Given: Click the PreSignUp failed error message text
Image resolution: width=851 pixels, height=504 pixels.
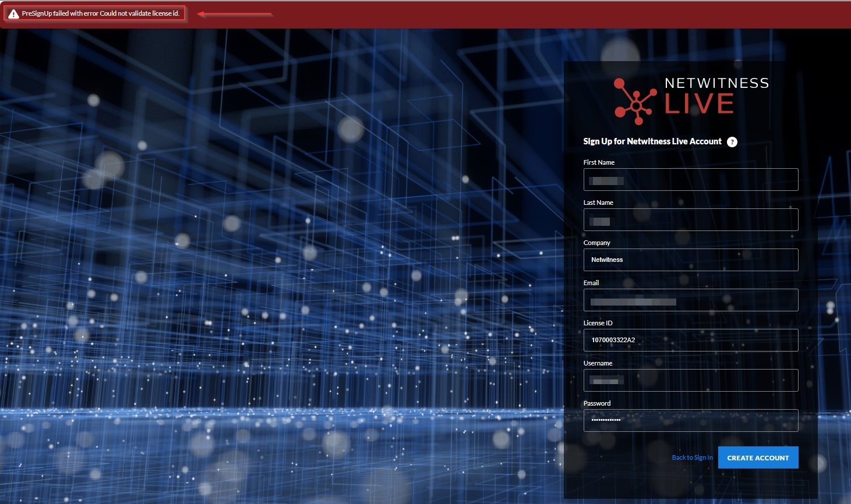Looking at the screenshot, I should pyautogui.click(x=100, y=13).
